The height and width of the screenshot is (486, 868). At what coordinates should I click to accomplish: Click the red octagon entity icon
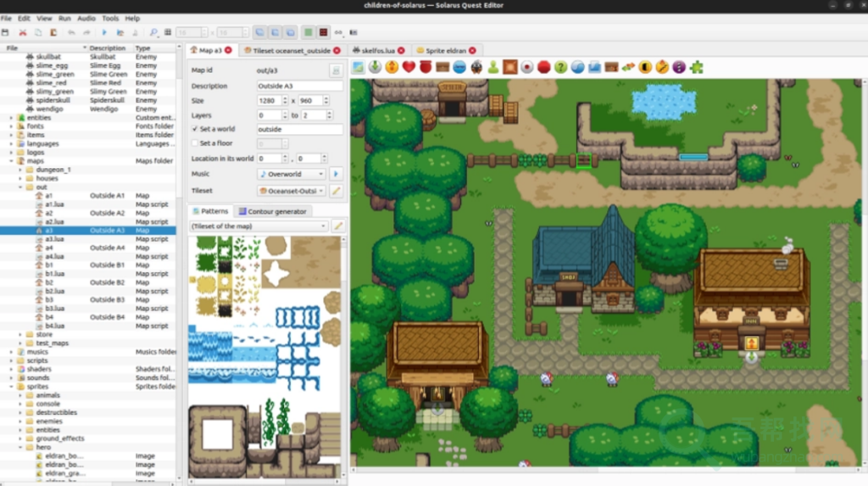(543, 67)
